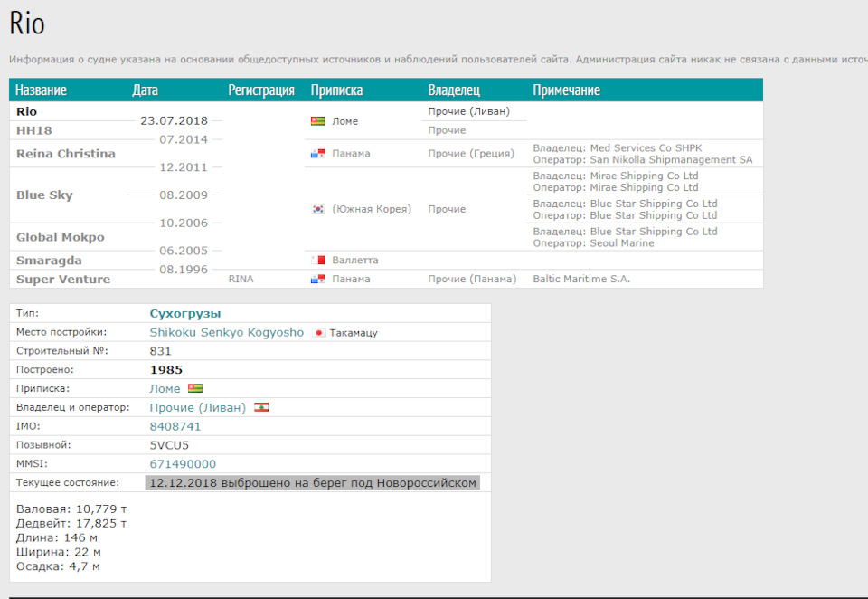Screen dimensions: 868x599
Task: Click the Осадка: 4,7 м line
Action: (x=58, y=566)
